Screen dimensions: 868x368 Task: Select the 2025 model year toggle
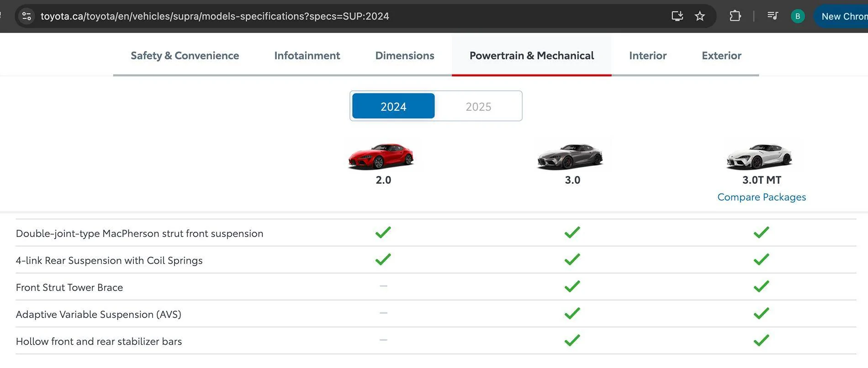click(478, 106)
